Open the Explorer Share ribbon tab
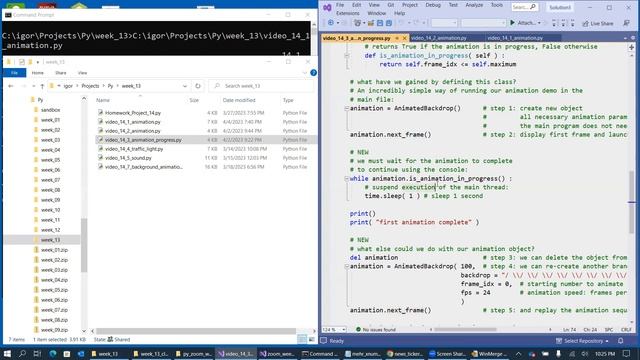 point(60,73)
